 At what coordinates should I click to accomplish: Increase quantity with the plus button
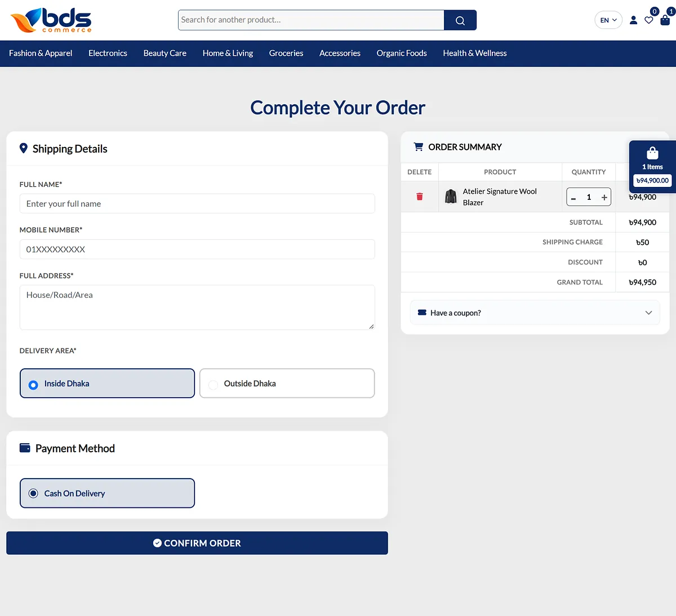604,198
